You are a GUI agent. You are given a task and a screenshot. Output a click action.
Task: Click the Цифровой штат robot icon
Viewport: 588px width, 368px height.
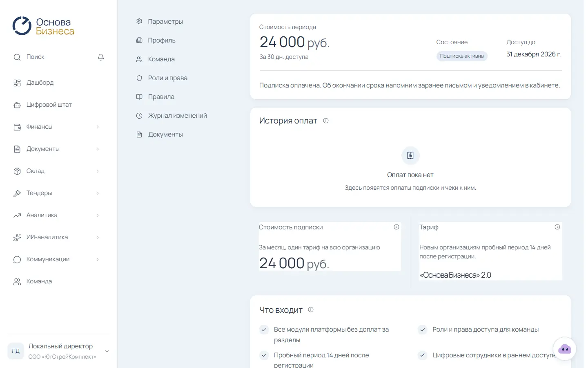(17, 105)
